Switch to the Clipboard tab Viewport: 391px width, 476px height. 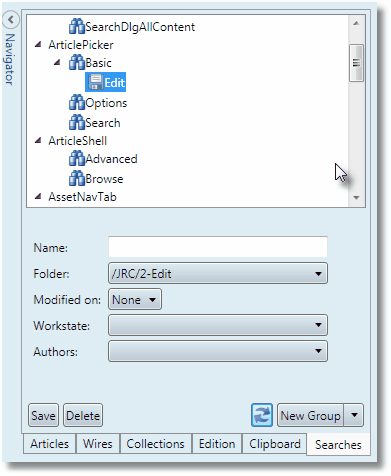[x=275, y=444]
